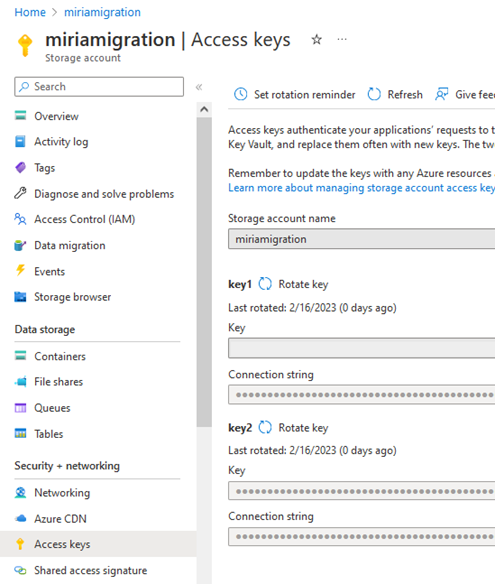495x584 pixels.
Task: Open Storage browser
Action: point(73,297)
